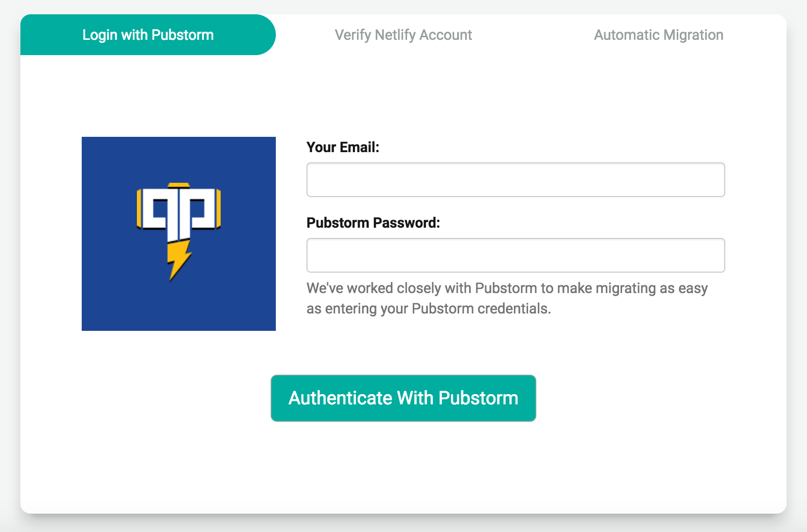Click the Authenticate With Pubstorm button
The image size is (807, 532).
(x=403, y=398)
